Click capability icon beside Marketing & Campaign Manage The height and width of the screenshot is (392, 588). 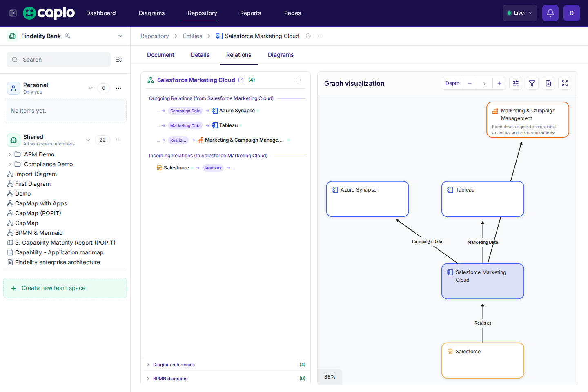200,140
